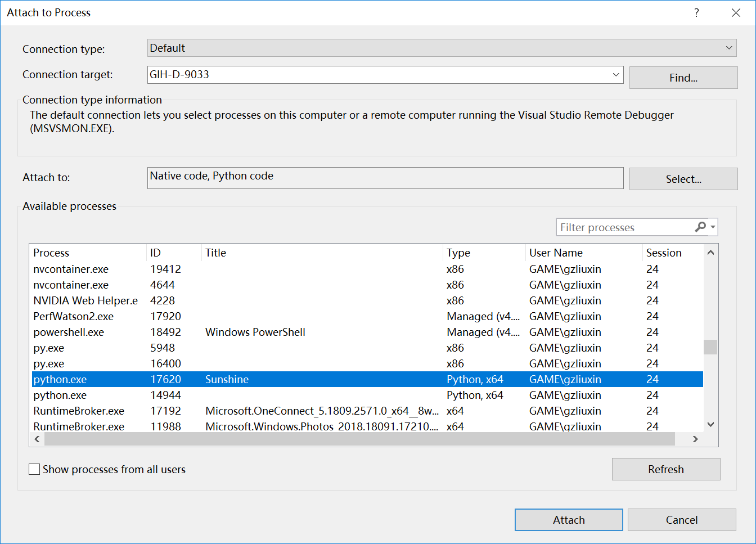Viewport: 756px width, 544px height.
Task: Click the vertical scrollbar thumb in process list
Action: click(x=710, y=347)
